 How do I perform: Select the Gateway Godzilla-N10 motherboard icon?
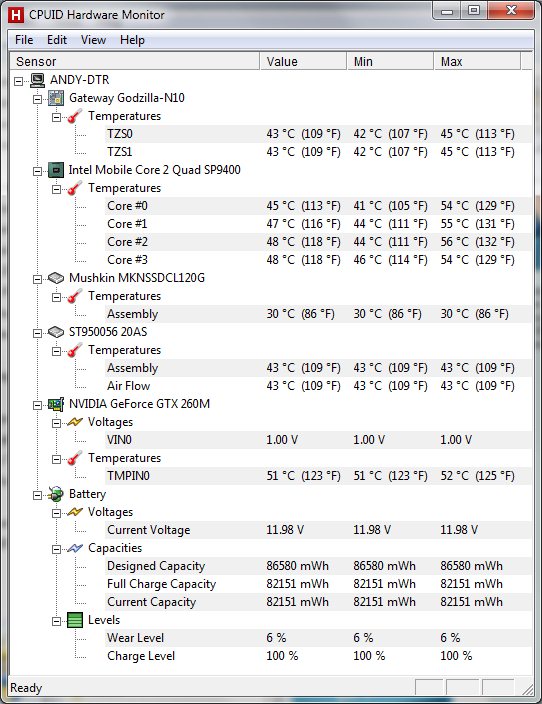point(56,98)
